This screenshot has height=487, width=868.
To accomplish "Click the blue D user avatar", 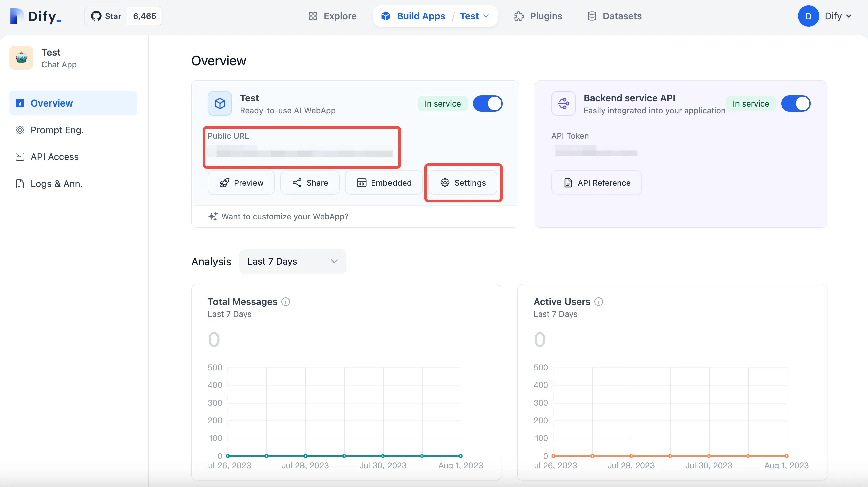I will click(x=808, y=16).
